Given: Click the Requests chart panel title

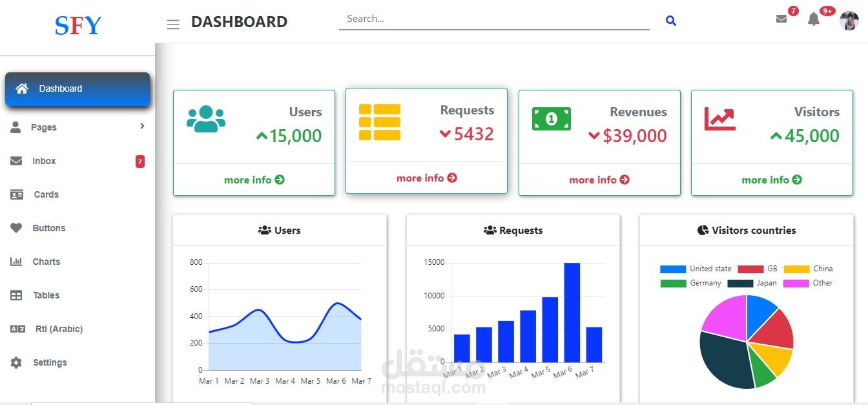Looking at the screenshot, I should [x=513, y=230].
